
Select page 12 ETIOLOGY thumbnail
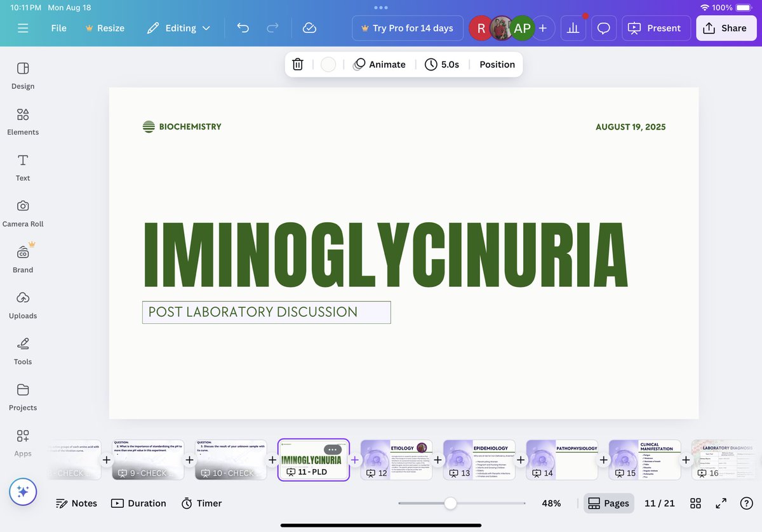[x=396, y=460]
